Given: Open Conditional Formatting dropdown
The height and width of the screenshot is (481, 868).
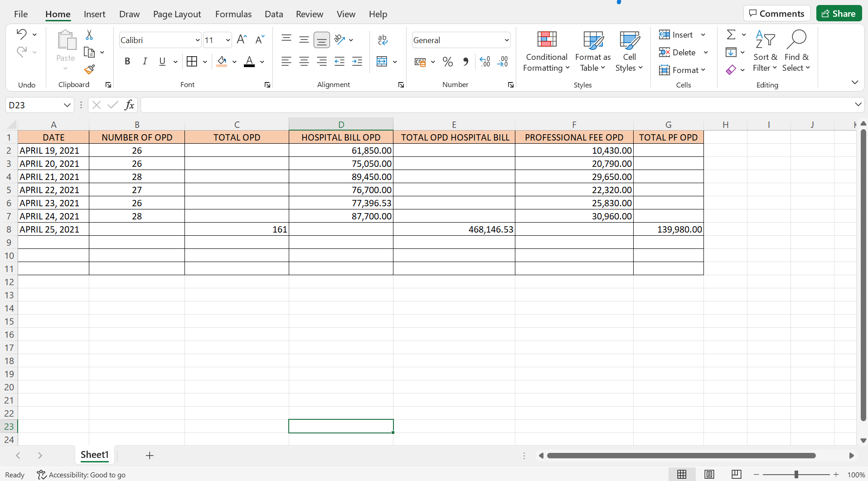Looking at the screenshot, I should pos(547,52).
